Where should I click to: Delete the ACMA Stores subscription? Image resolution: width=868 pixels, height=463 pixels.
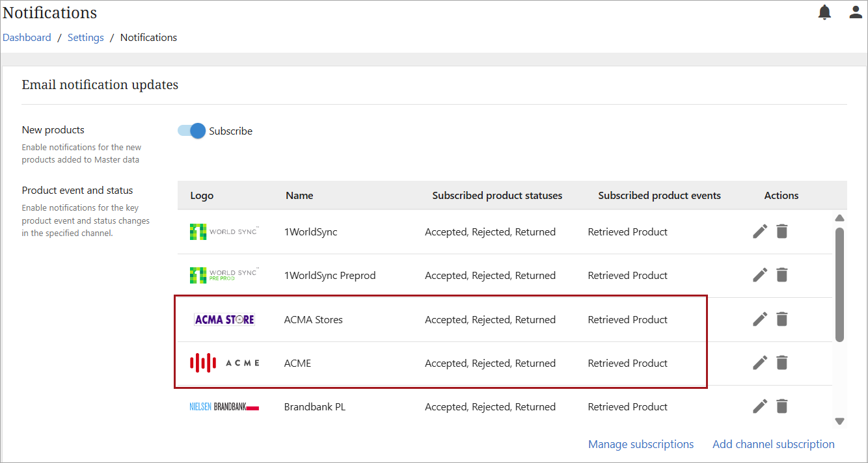(782, 319)
